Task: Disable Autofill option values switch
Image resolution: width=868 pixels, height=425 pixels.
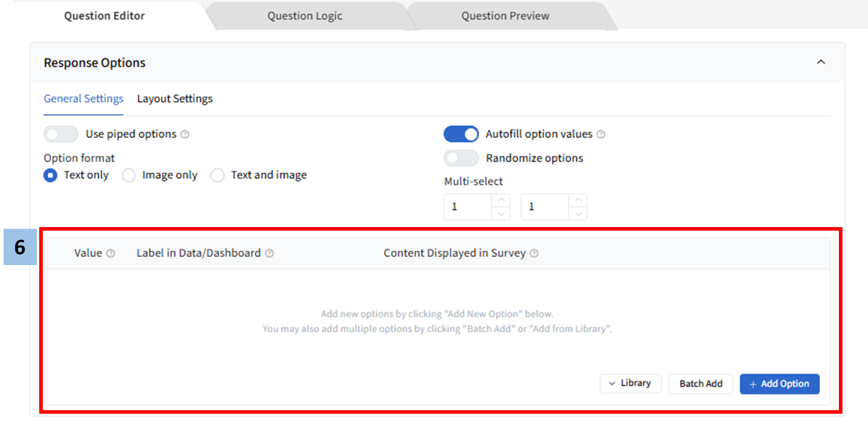Action: coord(461,134)
